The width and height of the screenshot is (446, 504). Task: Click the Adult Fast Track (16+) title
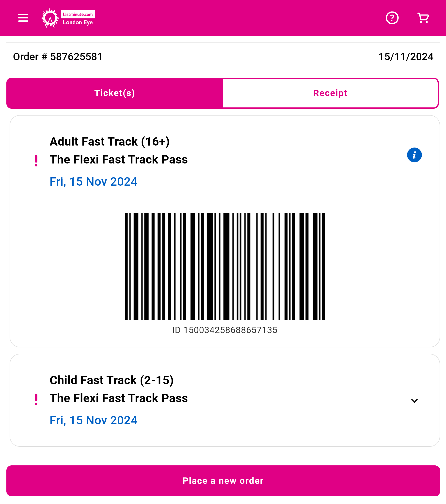[110, 142]
